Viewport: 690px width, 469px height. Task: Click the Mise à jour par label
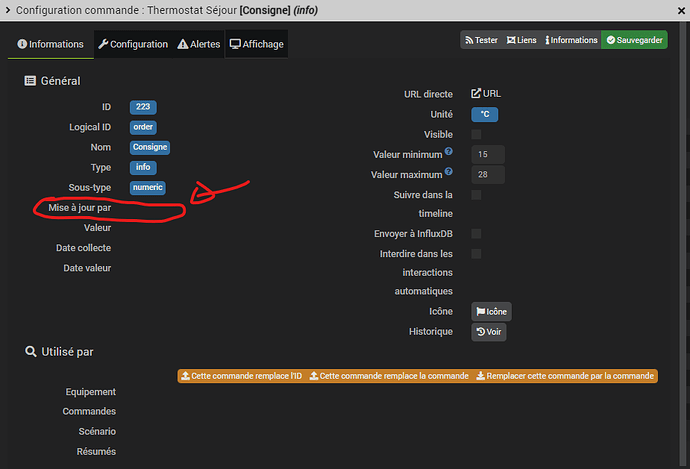pyautogui.click(x=80, y=208)
